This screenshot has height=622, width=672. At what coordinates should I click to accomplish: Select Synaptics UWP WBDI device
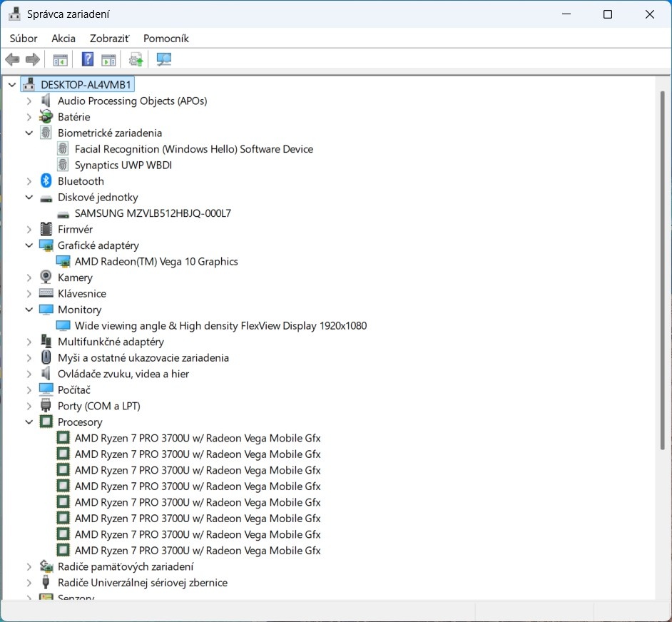click(x=123, y=165)
